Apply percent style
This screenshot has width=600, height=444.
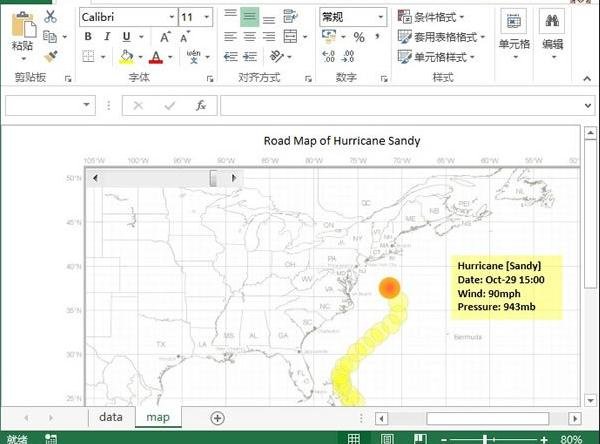pos(359,37)
